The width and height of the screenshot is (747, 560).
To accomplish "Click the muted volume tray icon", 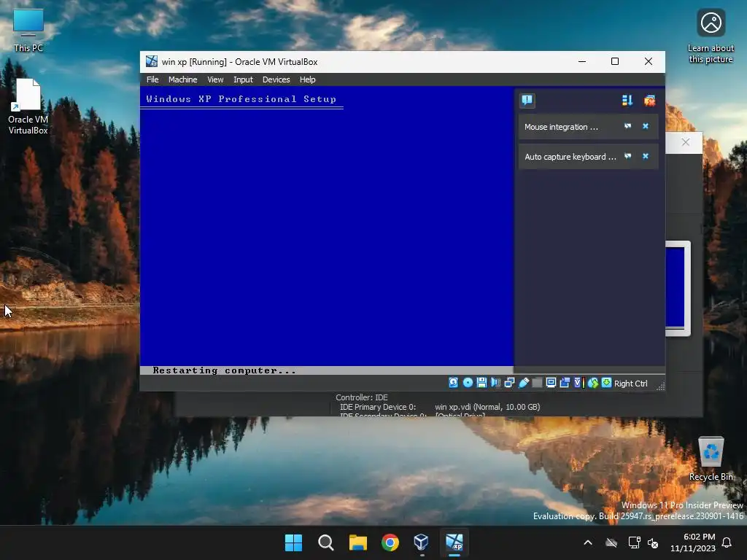I will 653,542.
